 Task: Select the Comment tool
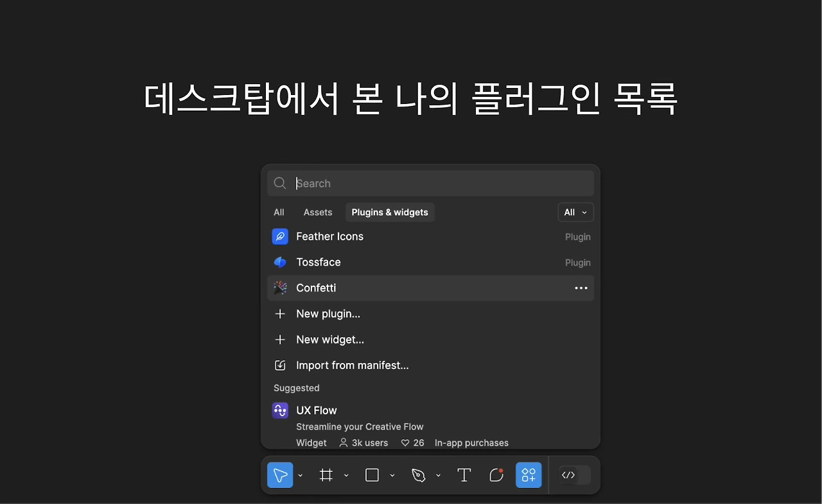point(496,475)
